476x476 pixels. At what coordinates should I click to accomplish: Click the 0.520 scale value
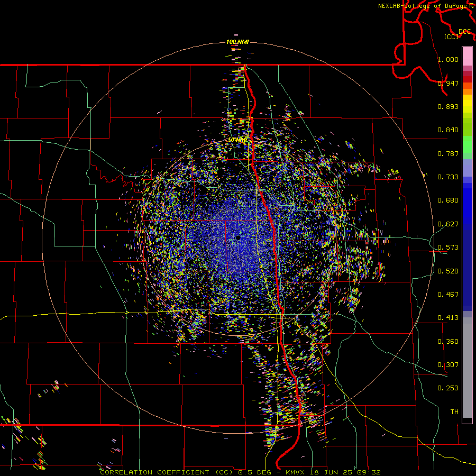coord(448,271)
